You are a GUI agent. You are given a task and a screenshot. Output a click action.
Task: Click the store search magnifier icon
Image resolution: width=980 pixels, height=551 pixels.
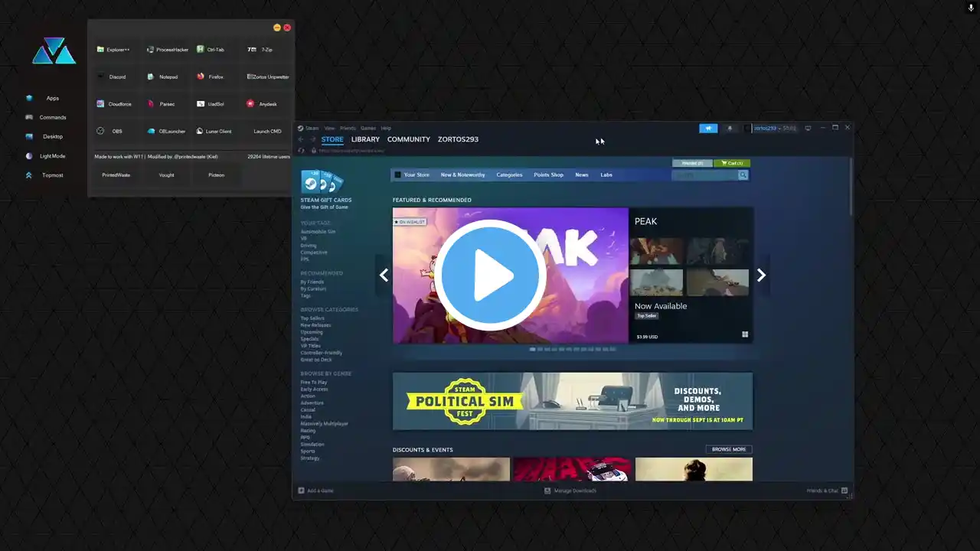743,175
